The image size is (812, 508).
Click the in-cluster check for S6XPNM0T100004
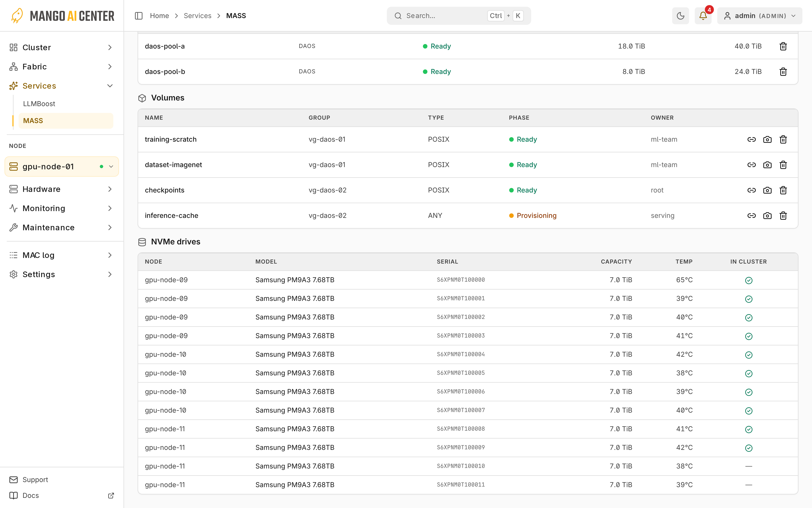[749, 355]
